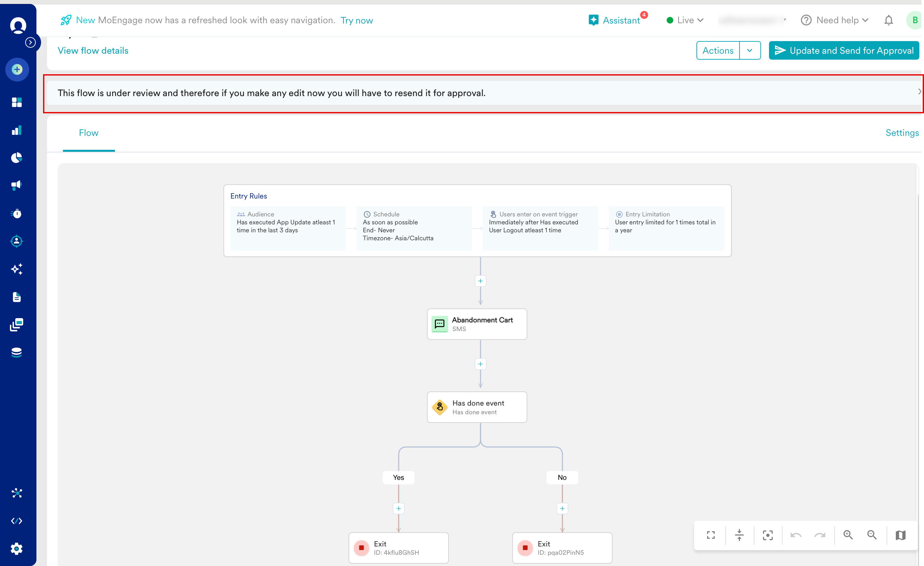The width and height of the screenshot is (924, 566).
Task: Toggle the minimap icon on canvas toolbar
Action: pos(900,535)
